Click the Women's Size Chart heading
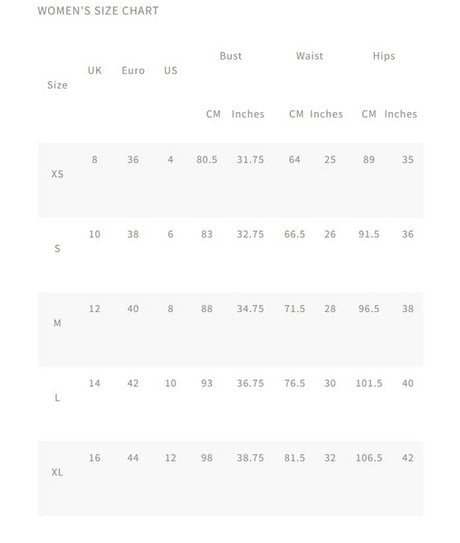The height and width of the screenshot is (543, 460). tap(98, 11)
